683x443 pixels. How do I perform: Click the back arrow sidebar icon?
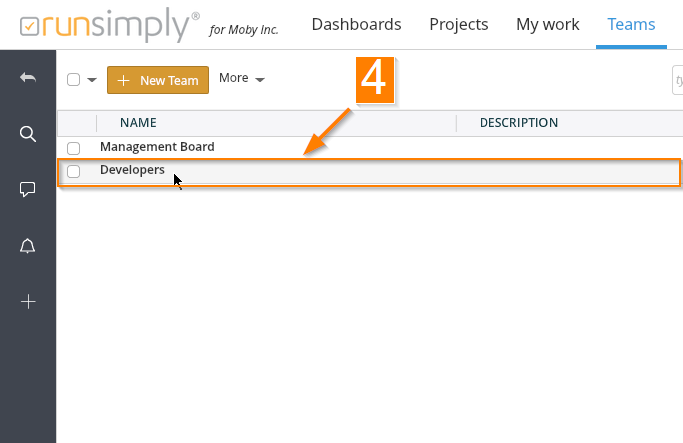click(28, 78)
